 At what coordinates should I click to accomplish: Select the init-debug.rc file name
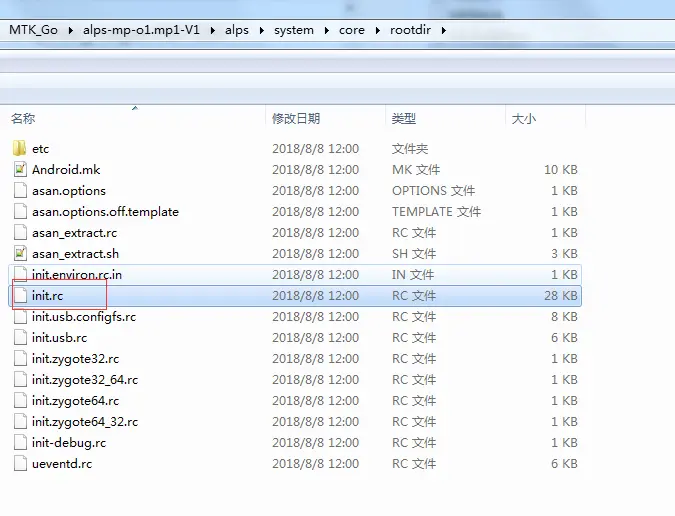point(69,442)
